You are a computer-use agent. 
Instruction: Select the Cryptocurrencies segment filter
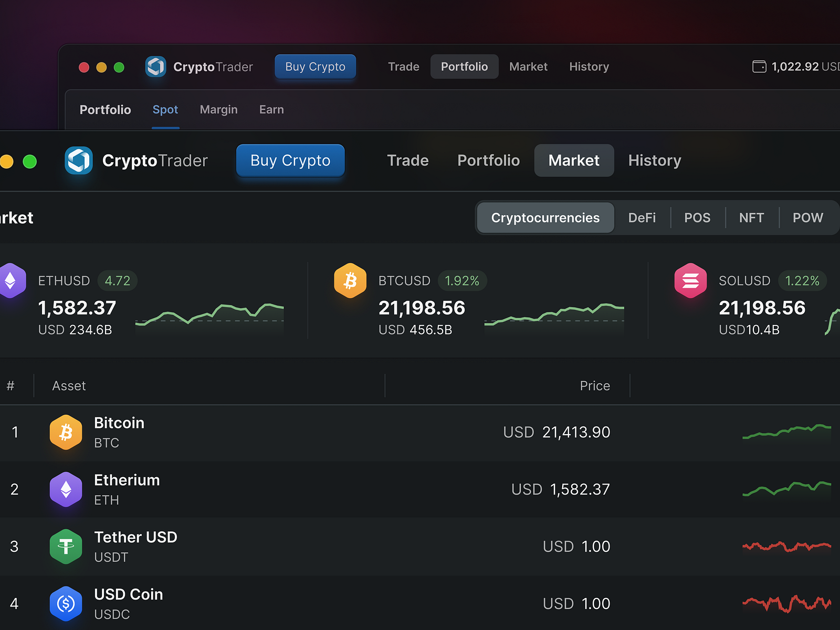[545, 218]
